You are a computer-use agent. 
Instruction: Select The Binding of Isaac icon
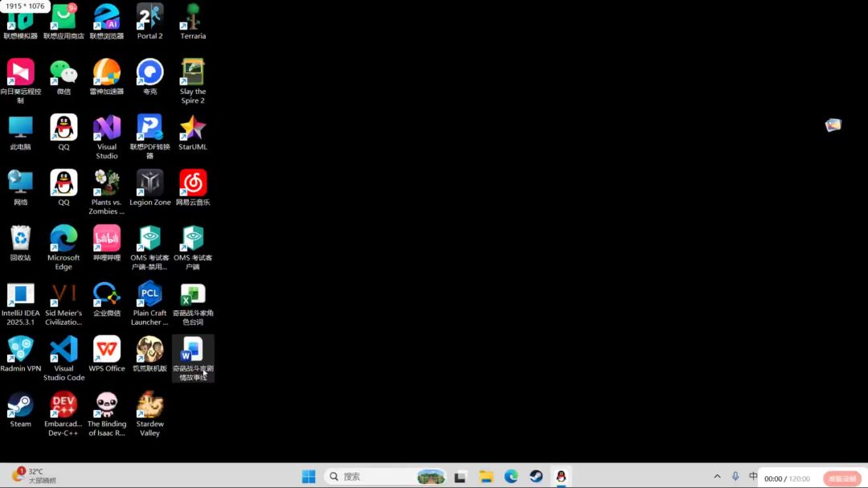click(107, 414)
